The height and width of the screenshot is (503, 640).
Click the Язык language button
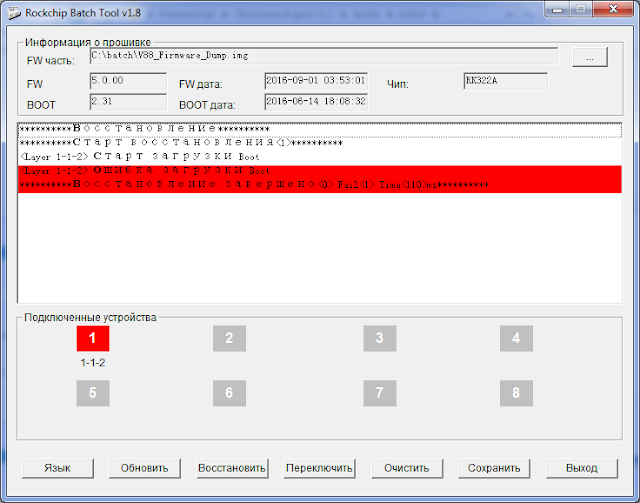click(58, 468)
